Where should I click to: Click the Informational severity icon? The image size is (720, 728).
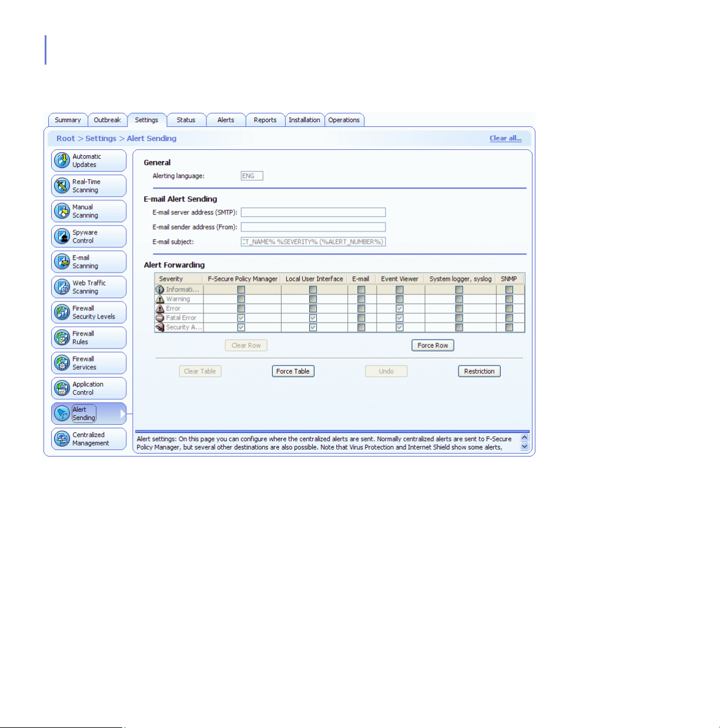(160, 290)
